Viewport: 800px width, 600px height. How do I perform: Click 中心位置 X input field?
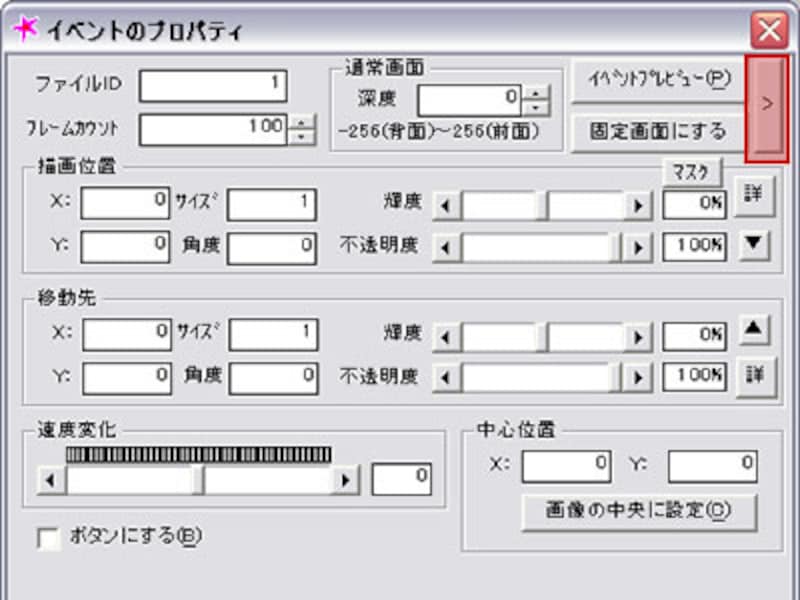[x=566, y=466]
